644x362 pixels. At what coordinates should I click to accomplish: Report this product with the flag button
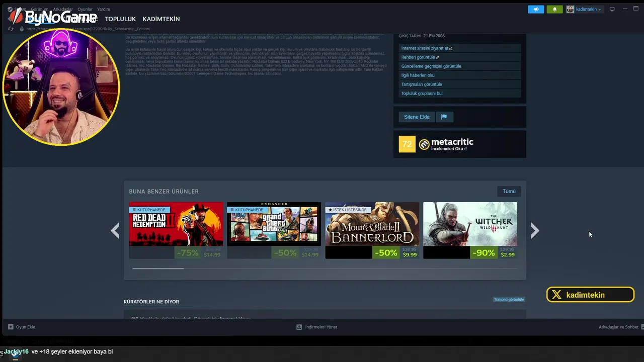coord(444,117)
